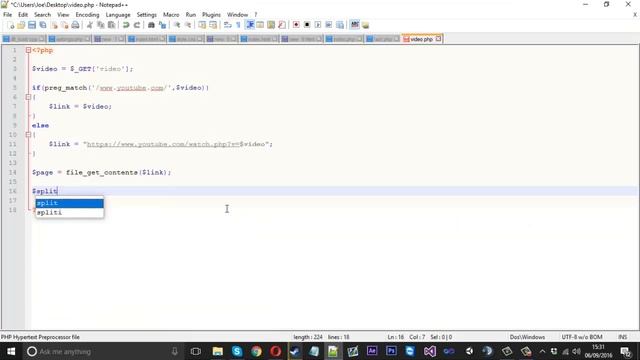Viewport: 640px width, 360px height.
Task: Play back the recorded macro
Action: click(x=318, y=25)
